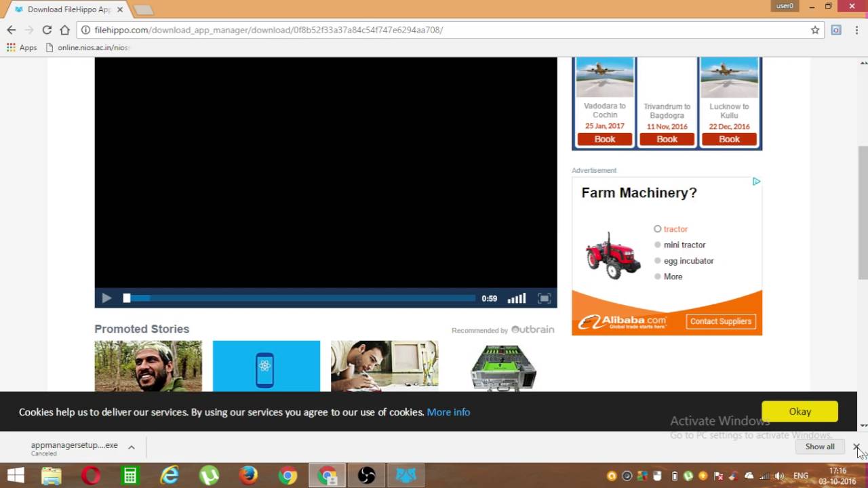This screenshot has height=488, width=868.
Task: Open the promoted story with smiling man
Action: pyautogui.click(x=148, y=366)
